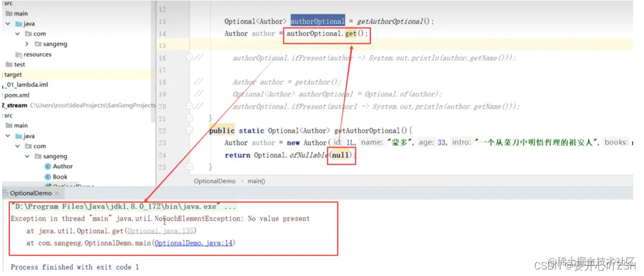Collapse java folder in the 2_stream module
The height and width of the screenshot is (276, 644).
tap(8, 136)
